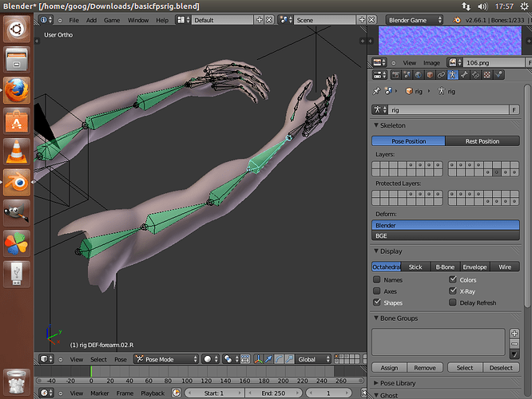Set bone display to B-Bone

(445, 267)
